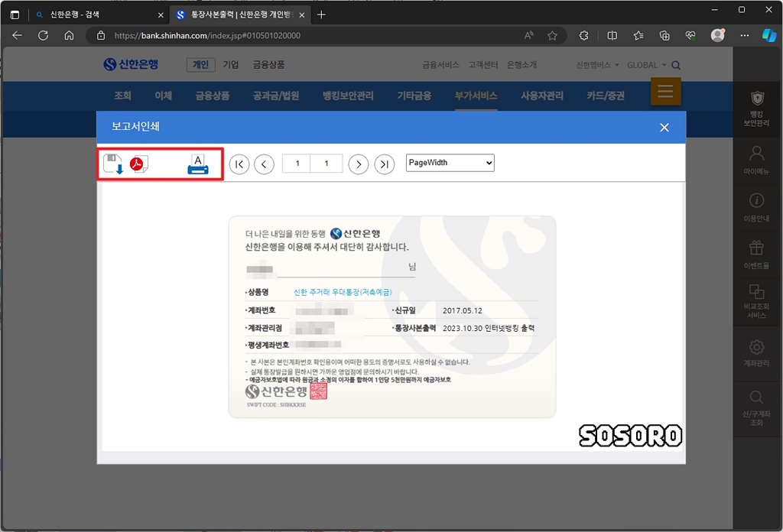The width and height of the screenshot is (783, 532).
Task: Export the report as PDF icon
Action: (x=139, y=164)
